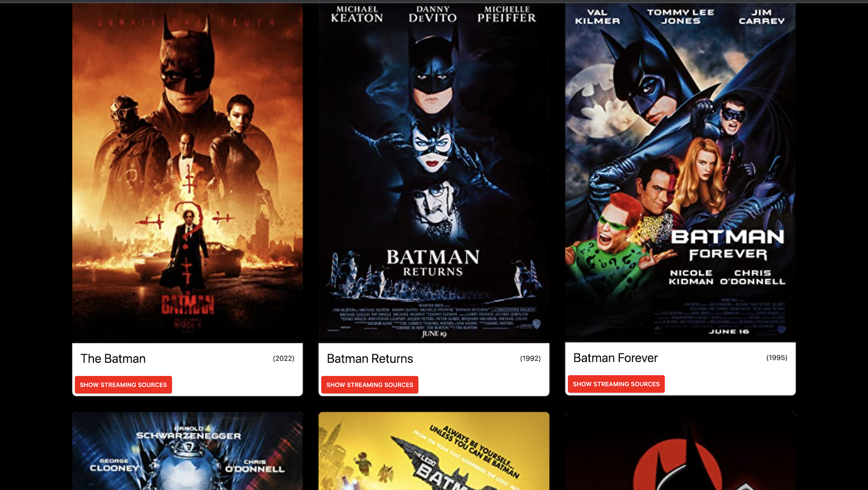
Task: Select the Batman & Robin Schwarzenegger poster
Action: [x=187, y=451]
